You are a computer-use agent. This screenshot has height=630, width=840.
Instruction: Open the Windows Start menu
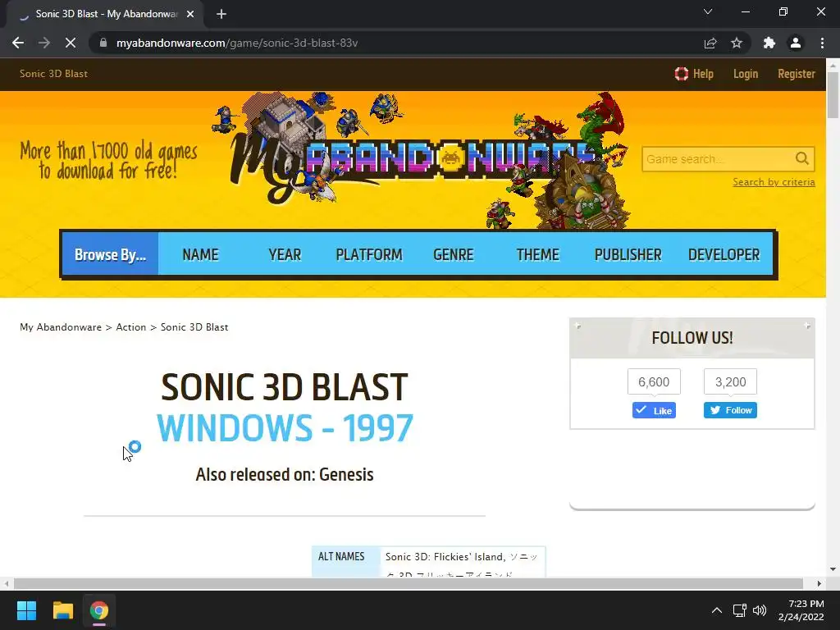pyautogui.click(x=26, y=610)
